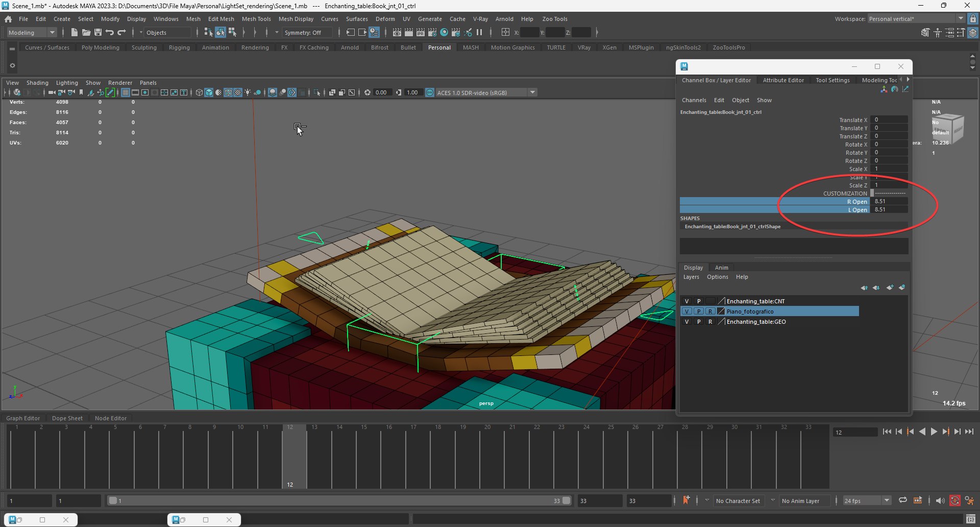Screen dimensions: 980x527
Task: Toggle the smooth shade all cube icon
Action: pos(209,92)
